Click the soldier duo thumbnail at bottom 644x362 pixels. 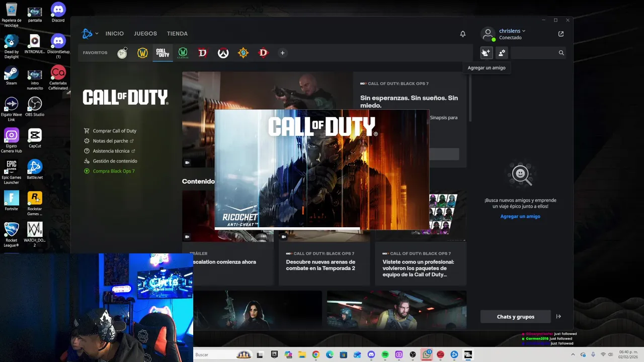(396, 310)
